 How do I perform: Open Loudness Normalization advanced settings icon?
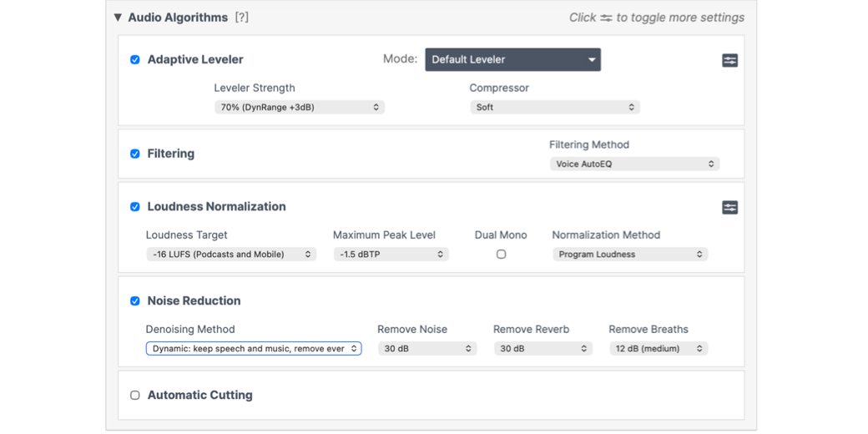[x=729, y=207]
